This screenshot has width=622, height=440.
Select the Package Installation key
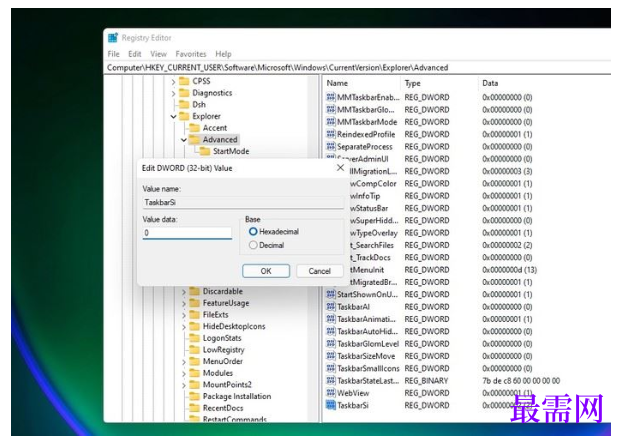237,396
